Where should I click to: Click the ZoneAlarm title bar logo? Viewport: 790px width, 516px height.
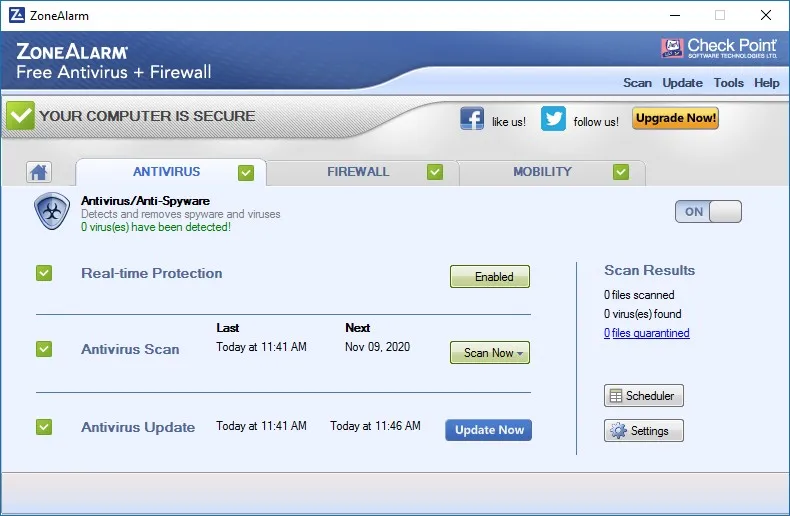pyautogui.click(x=17, y=15)
